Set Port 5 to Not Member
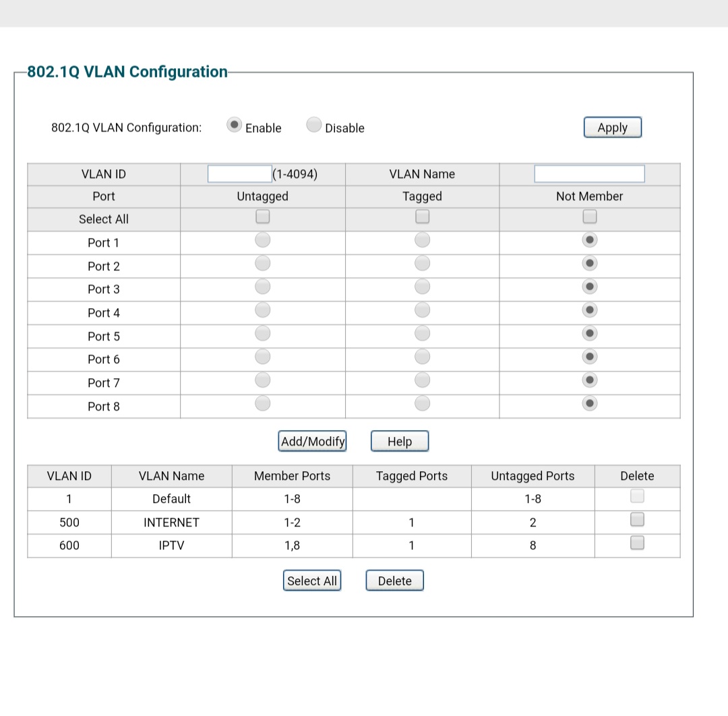Screen dimensions: 728x716 coord(590,333)
